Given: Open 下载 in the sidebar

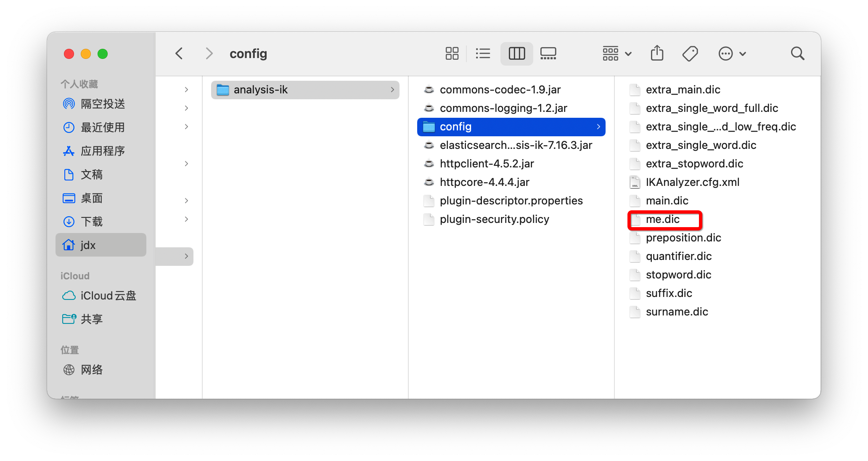Looking at the screenshot, I should pyautogui.click(x=101, y=222).
